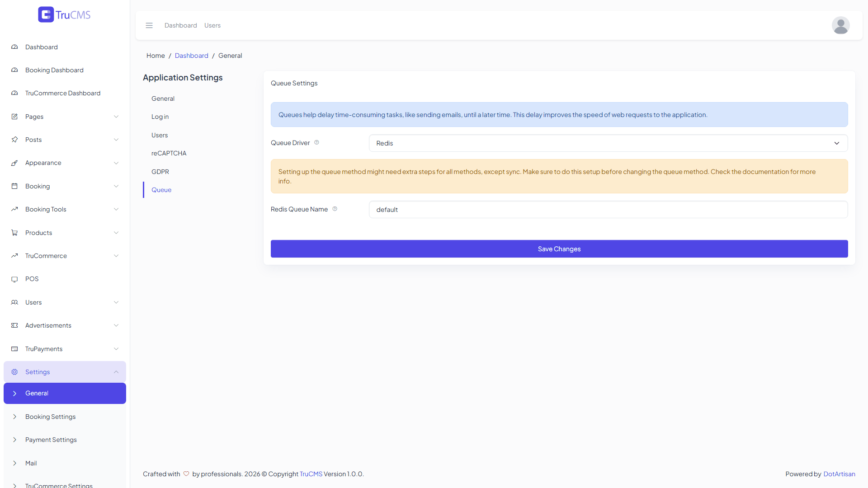Click Users in the top navbar
The height and width of the screenshot is (488, 868).
pyautogui.click(x=212, y=25)
